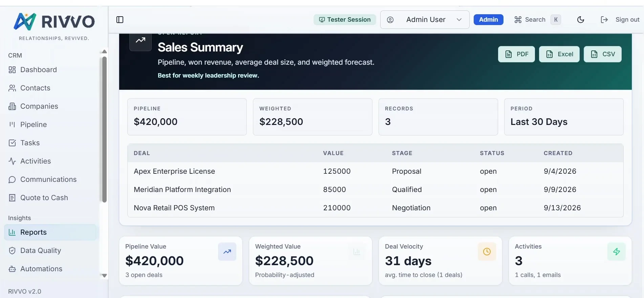644x298 pixels.
Task: Select Nova Retail POS System deal
Action: 174,208
